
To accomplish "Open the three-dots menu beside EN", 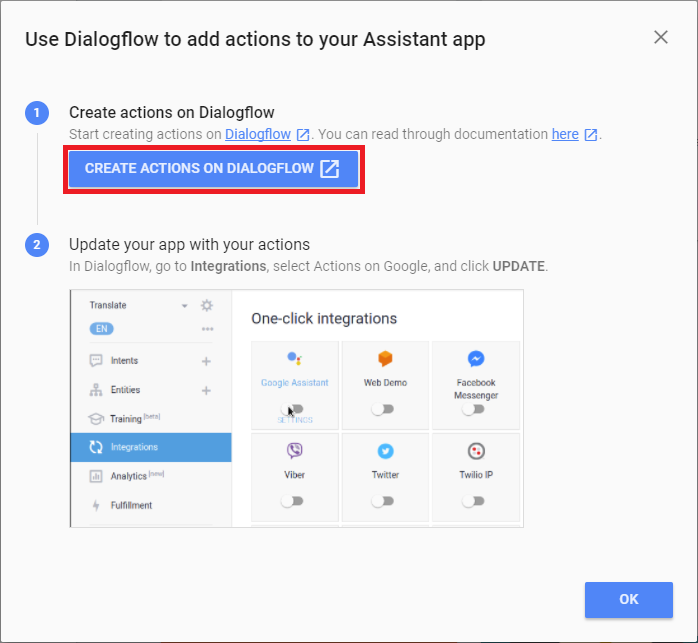I will tap(207, 329).
